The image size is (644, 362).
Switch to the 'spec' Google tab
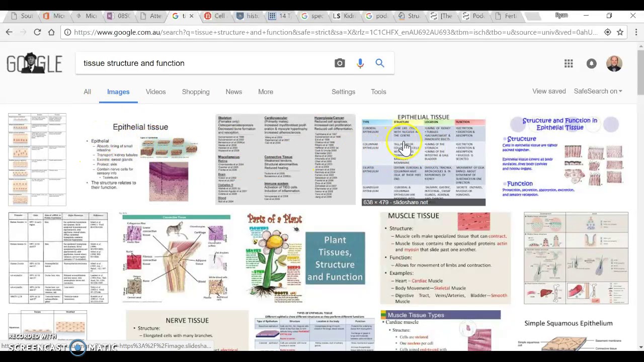tap(312, 16)
